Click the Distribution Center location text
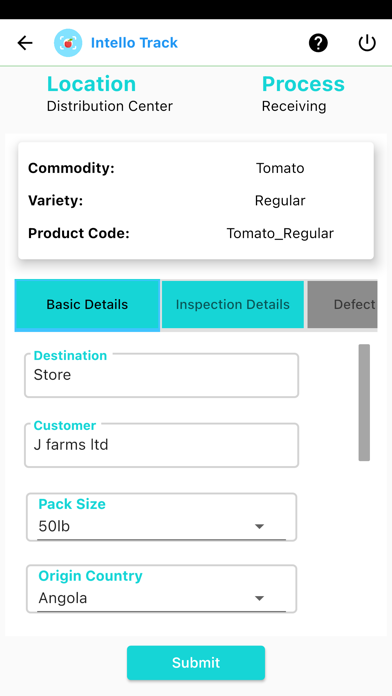The width and height of the screenshot is (392, 696). point(110,107)
